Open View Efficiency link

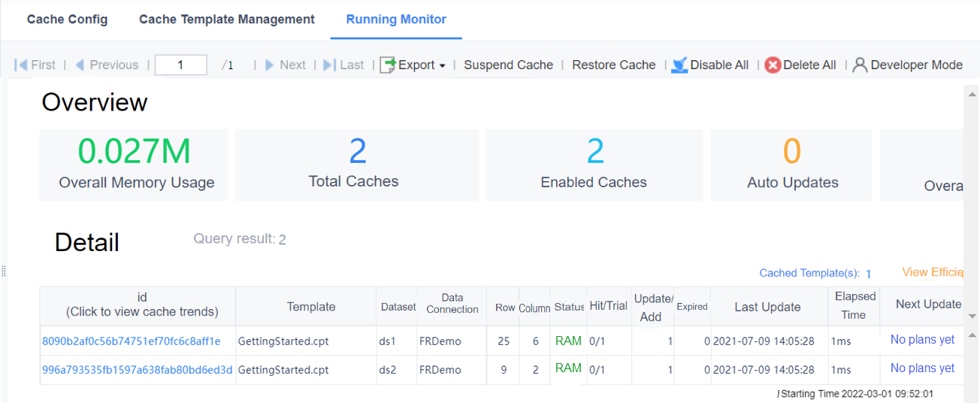933,272
